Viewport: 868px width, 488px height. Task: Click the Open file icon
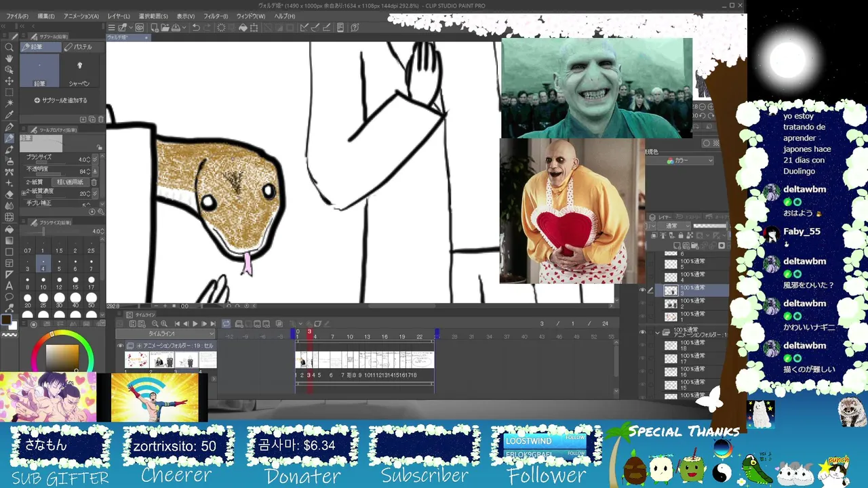(165, 28)
